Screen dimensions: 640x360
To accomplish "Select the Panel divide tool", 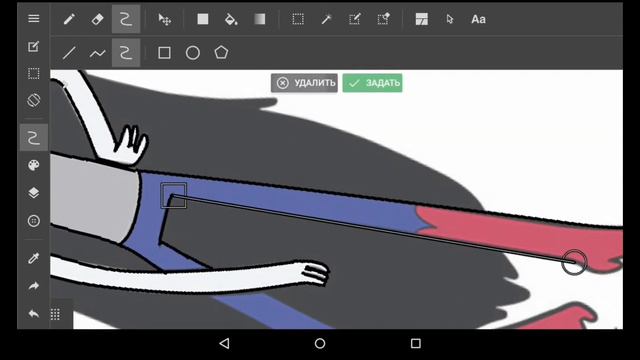I will coord(422,19).
